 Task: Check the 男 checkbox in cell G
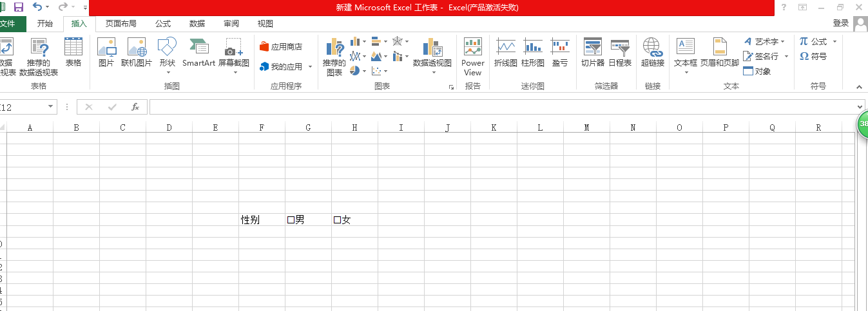click(x=291, y=220)
